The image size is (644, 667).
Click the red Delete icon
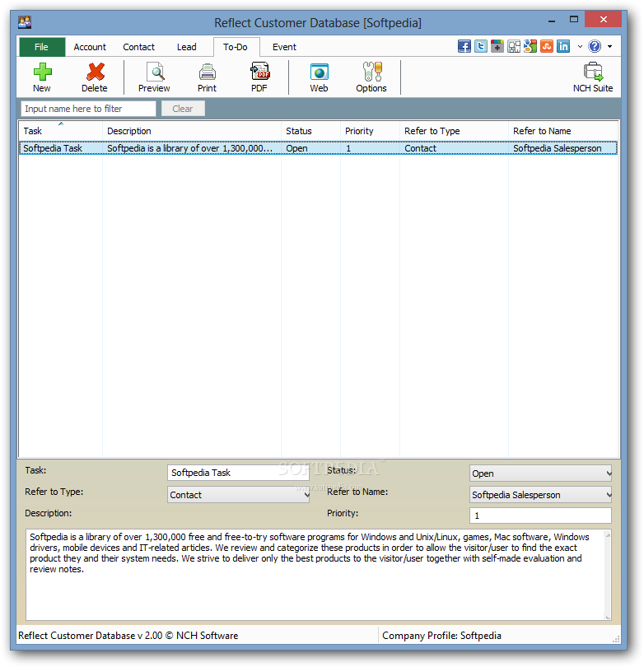point(95,72)
